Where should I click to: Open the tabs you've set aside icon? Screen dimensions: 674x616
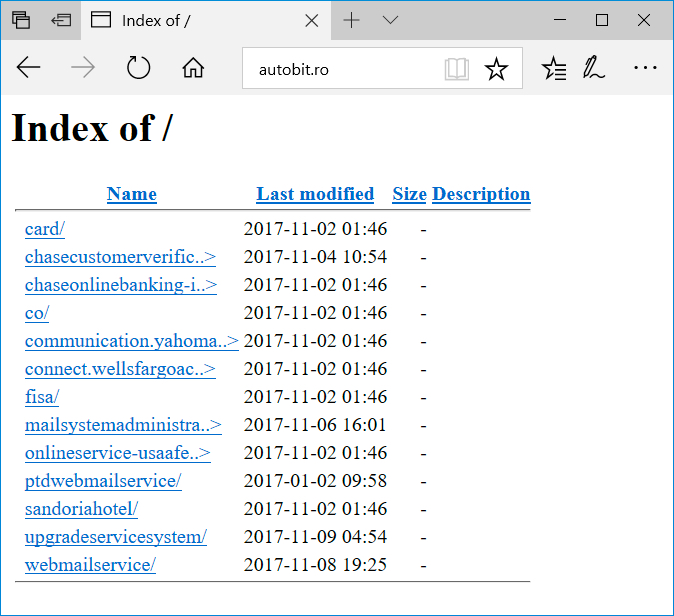pyautogui.click(x=21, y=20)
